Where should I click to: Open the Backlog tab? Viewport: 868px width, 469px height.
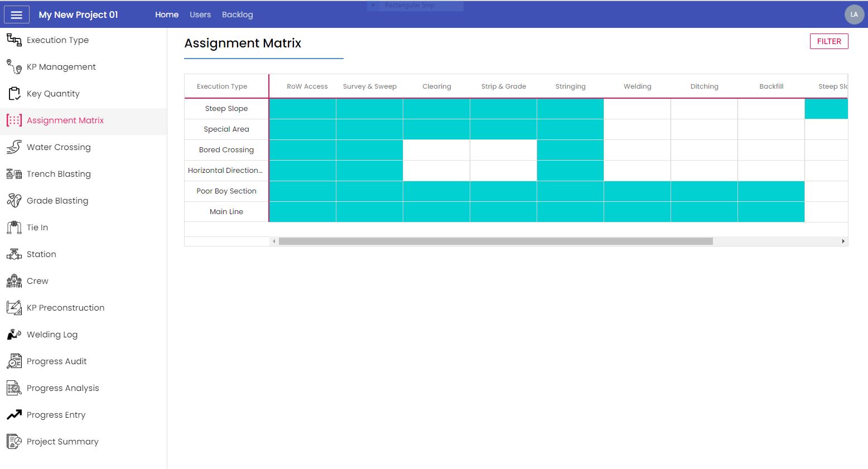(237, 14)
